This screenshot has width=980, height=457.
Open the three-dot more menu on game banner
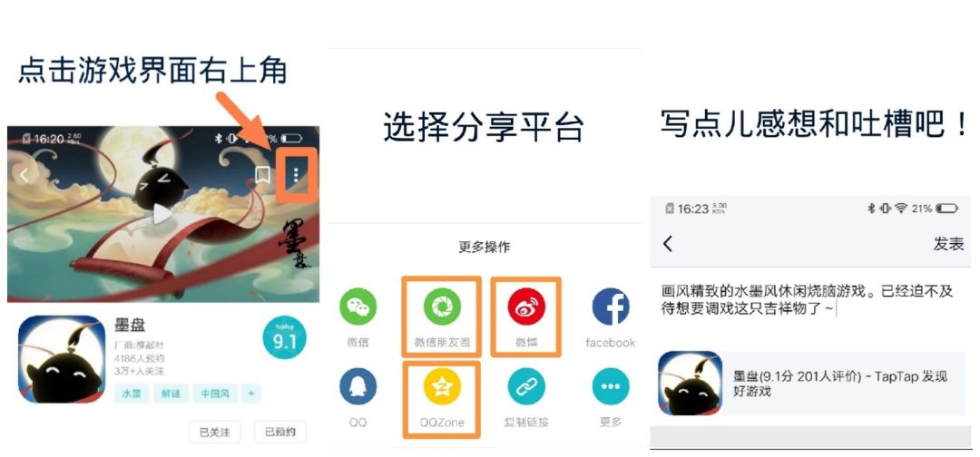click(296, 175)
